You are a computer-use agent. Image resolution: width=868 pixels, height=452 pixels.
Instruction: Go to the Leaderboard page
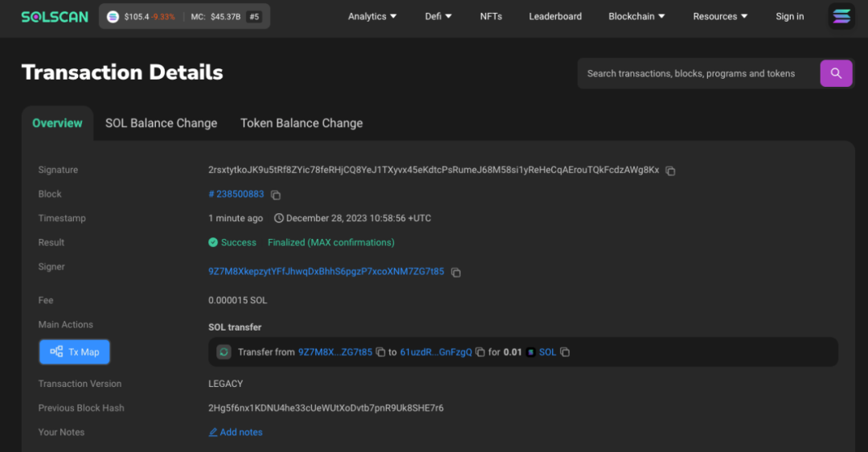[555, 16]
